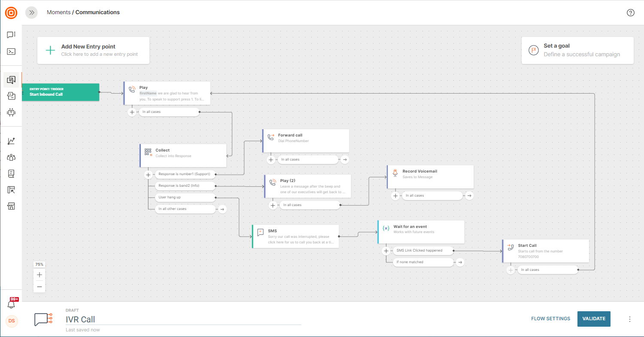Open the DS user avatar
The height and width of the screenshot is (337, 644).
pyautogui.click(x=12, y=321)
